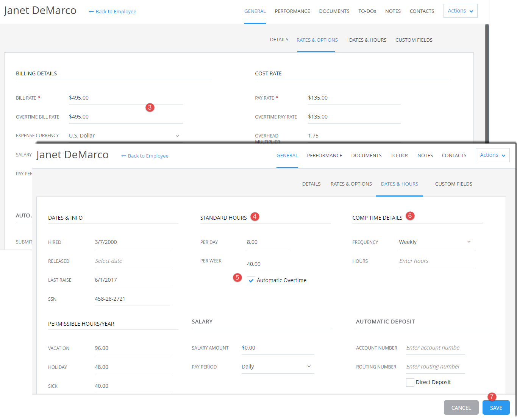Select GENERAL tab in back window
517x420 pixels.
coord(255,11)
